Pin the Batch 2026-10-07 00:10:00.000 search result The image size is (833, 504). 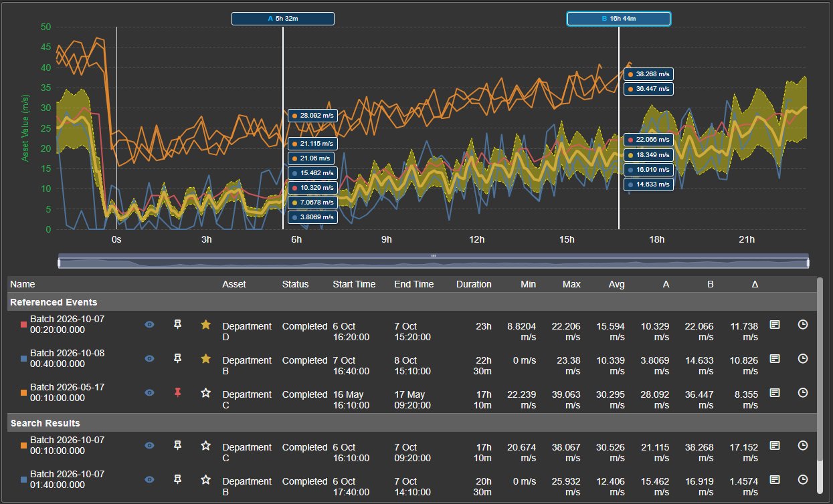(x=177, y=445)
